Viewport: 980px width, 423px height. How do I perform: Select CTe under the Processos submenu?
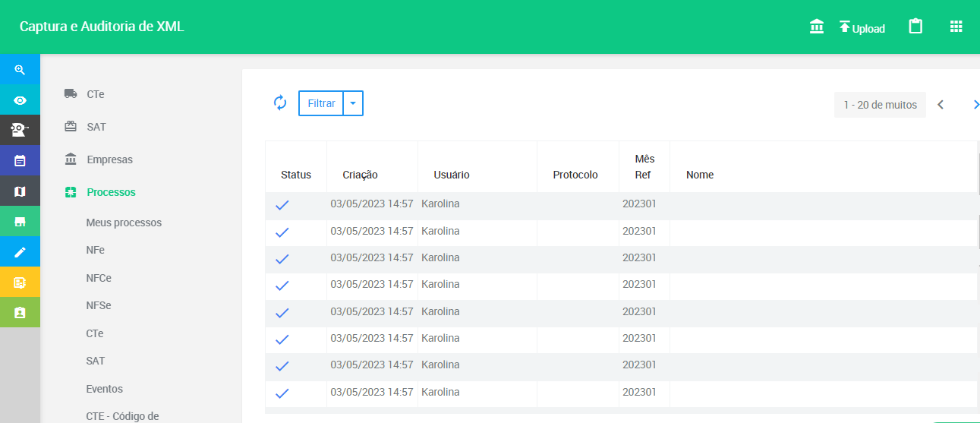click(95, 333)
